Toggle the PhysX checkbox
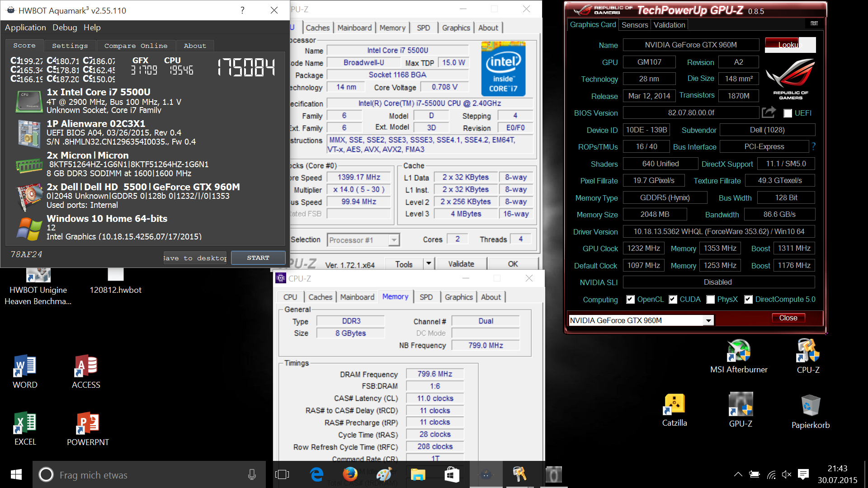 [711, 299]
